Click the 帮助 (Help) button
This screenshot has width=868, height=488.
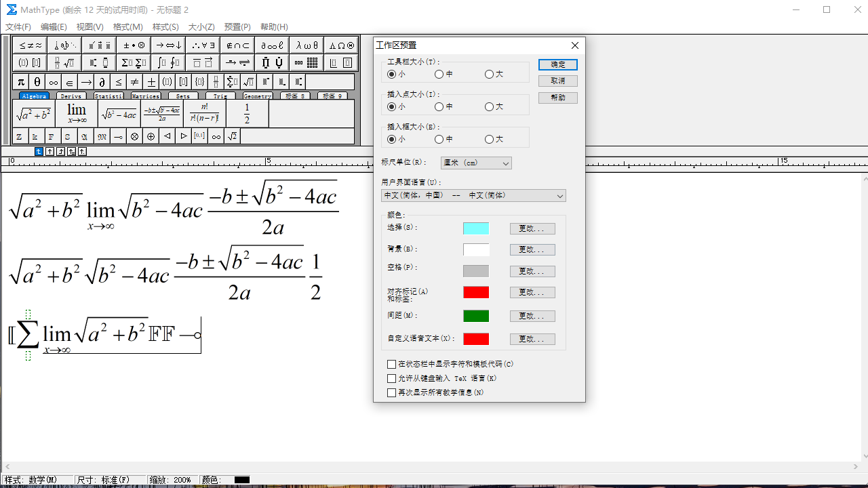(558, 98)
